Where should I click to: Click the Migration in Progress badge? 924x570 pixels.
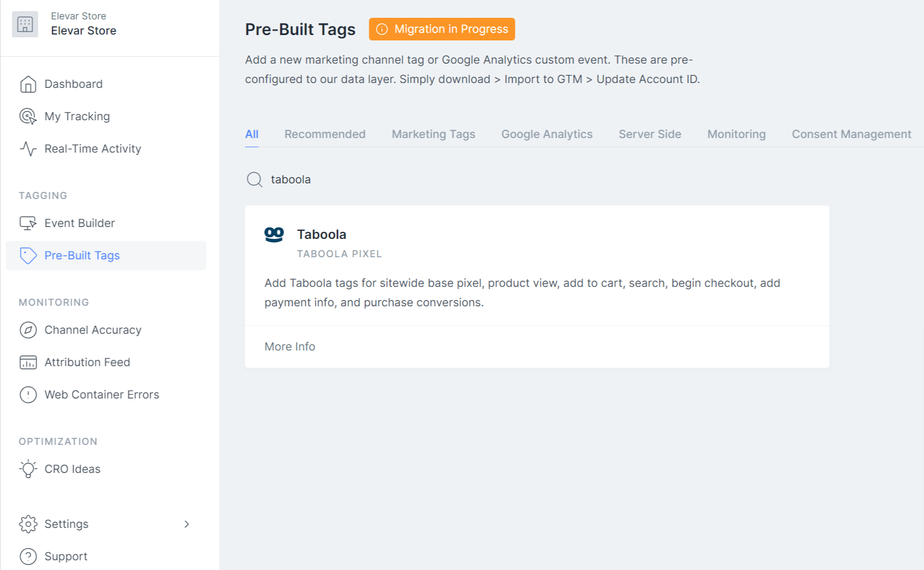tap(442, 29)
